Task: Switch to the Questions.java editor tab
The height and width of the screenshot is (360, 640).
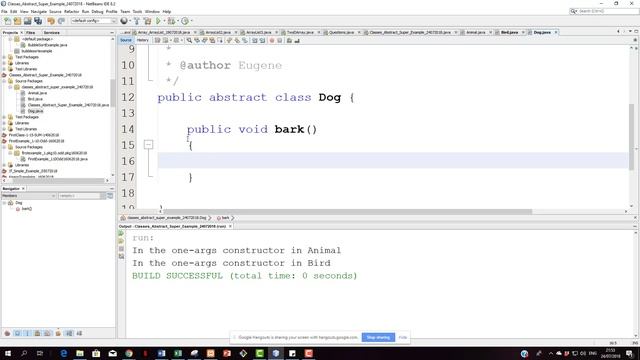Action: (342, 32)
